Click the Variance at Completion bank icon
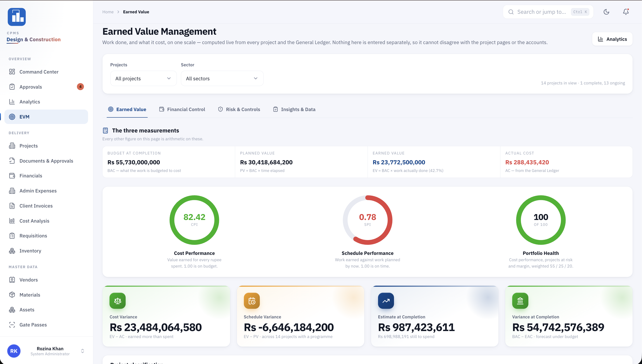This screenshot has width=642, height=364. coord(520,301)
